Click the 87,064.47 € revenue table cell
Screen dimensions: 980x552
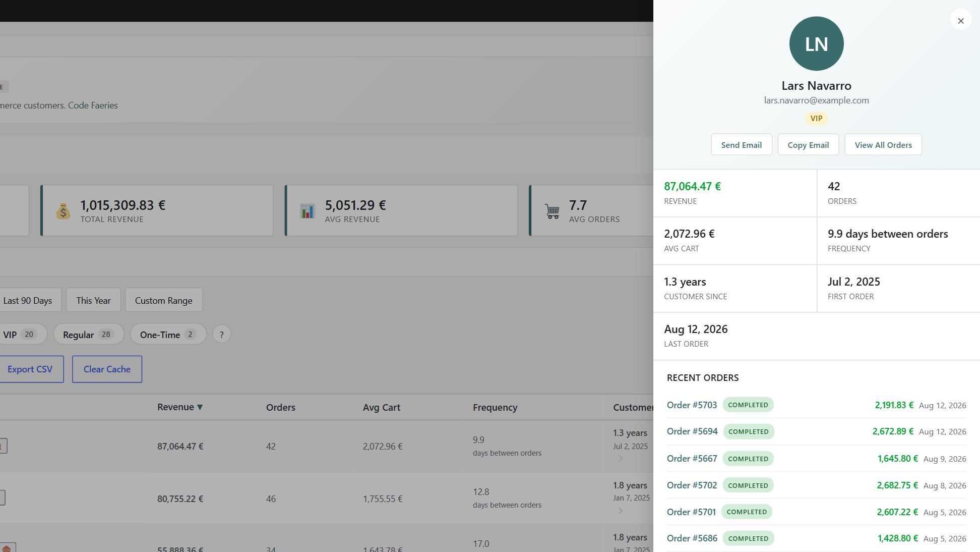click(x=180, y=447)
